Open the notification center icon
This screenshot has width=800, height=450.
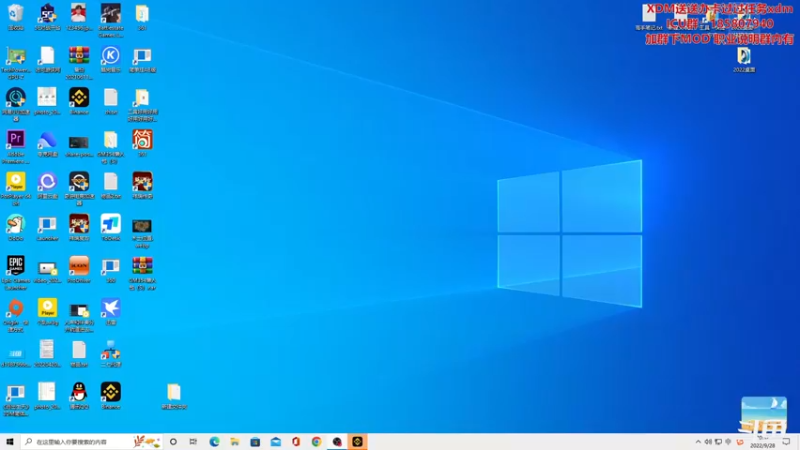pyautogui.click(x=786, y=442)
